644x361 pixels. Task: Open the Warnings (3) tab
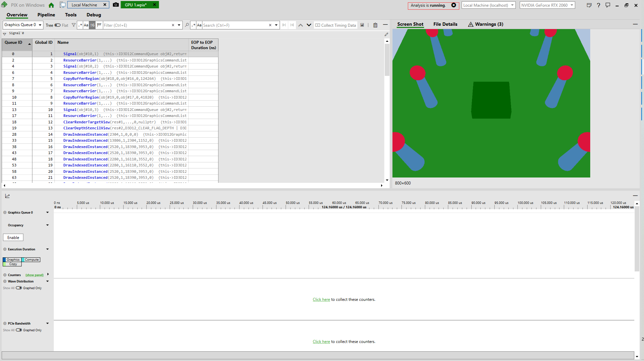pos(486,24)
